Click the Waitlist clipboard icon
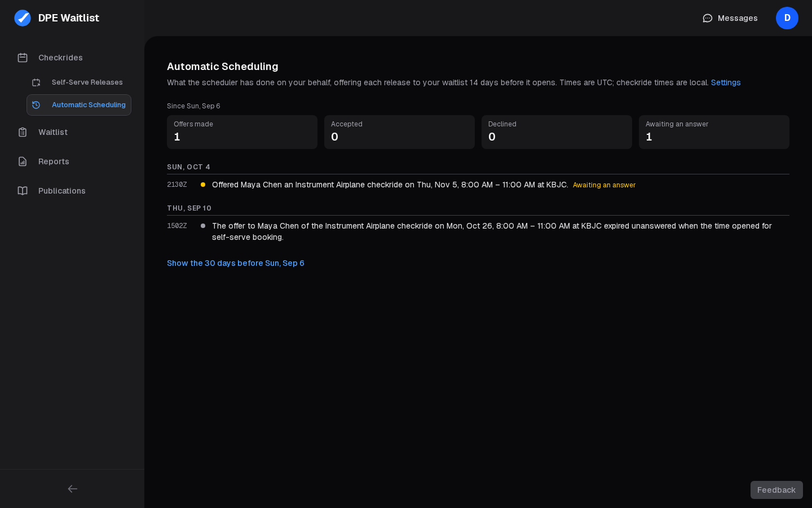 [23, 132]
